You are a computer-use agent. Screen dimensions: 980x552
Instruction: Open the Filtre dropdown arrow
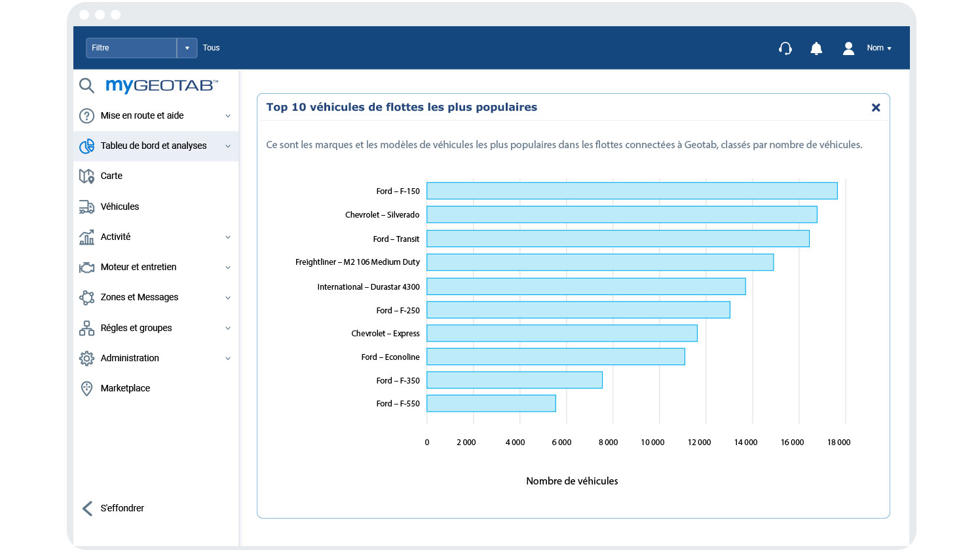click(x=187, y=48)
